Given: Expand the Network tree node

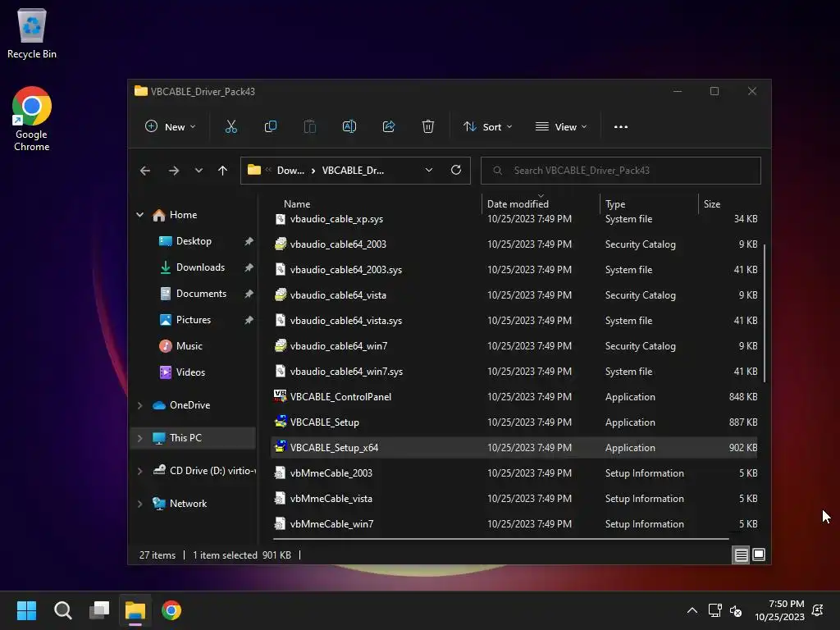Looking at the screenshot, I should [x=139, y=504].
